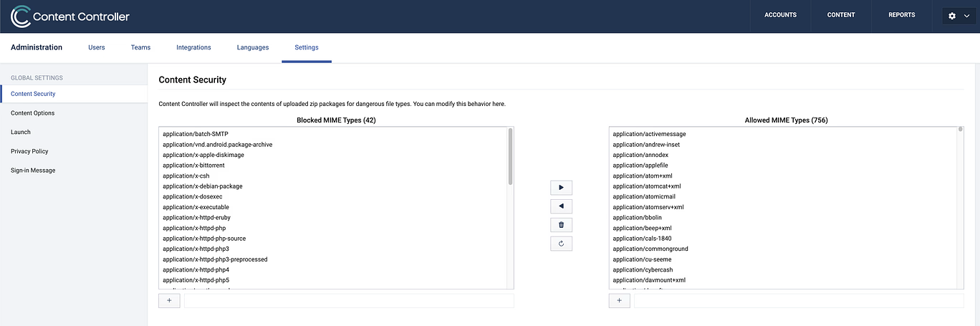
Task: Switch to the Teams tab
Action: pyautogui.click(x=140, y=47)
